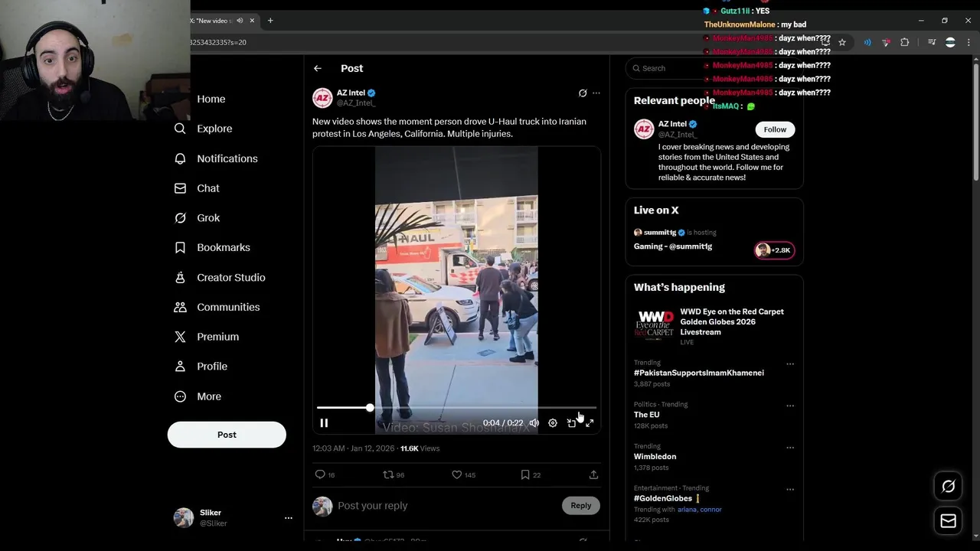980x551 pixels.
Task: Follow AZ Intel in Relevant people
Action: (775, 129)
